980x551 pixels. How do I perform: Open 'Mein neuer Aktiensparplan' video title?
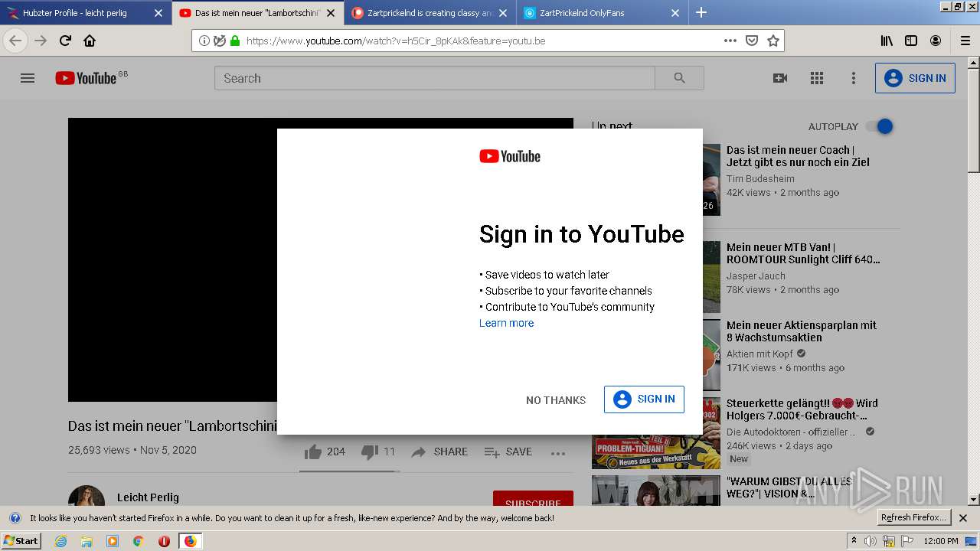pyautogui.click(x=802, y=331)
